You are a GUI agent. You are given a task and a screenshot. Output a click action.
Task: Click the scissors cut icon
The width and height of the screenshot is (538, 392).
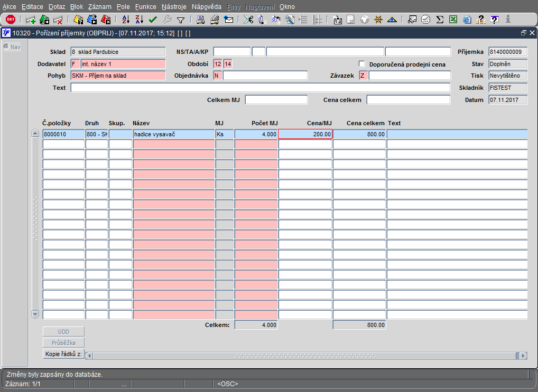click(248, 20)
